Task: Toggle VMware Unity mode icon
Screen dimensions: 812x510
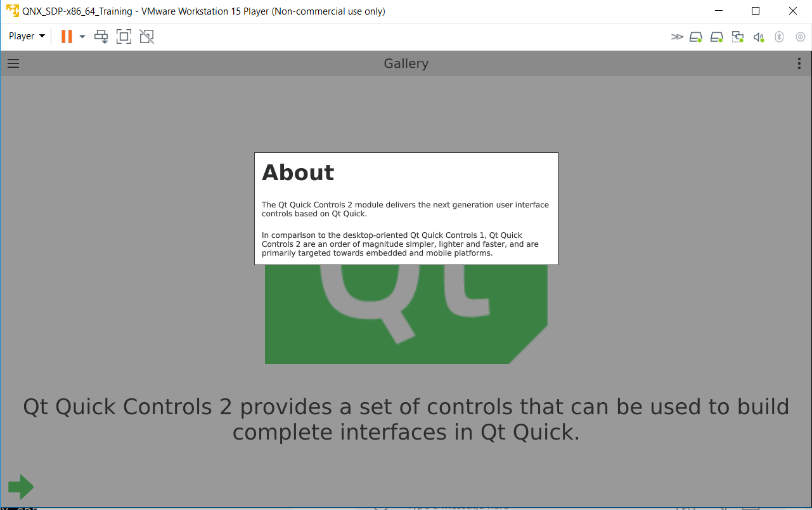Action: [x=147, y=36]
